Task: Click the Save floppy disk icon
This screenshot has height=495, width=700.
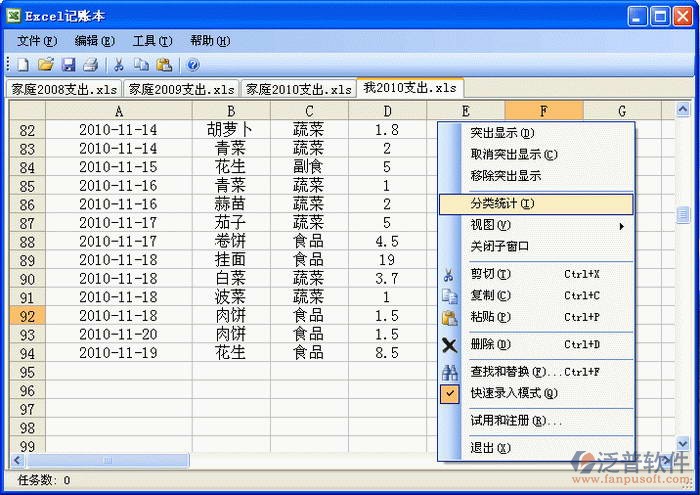Action: pyautogui.click(x=68, y=65)
